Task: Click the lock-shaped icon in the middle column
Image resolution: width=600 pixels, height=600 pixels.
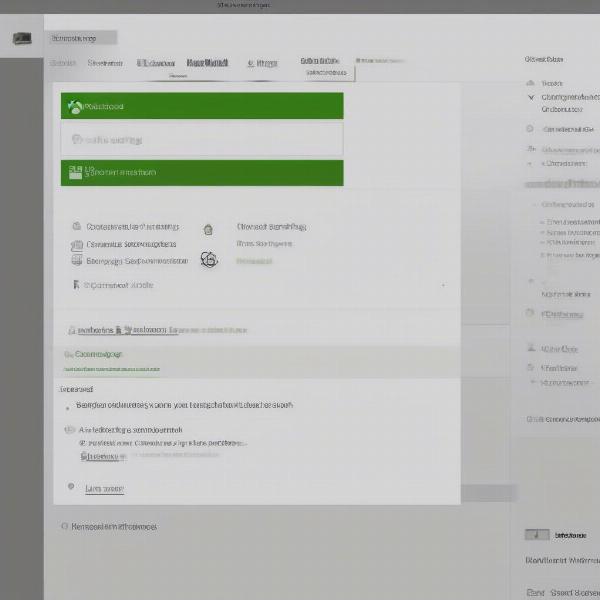Action: point(208,230)
